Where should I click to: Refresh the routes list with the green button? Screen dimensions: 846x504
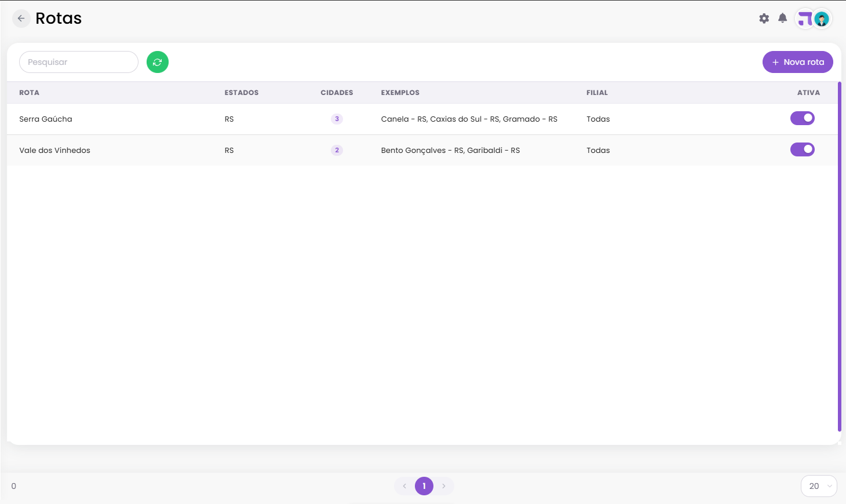[158, 62]
